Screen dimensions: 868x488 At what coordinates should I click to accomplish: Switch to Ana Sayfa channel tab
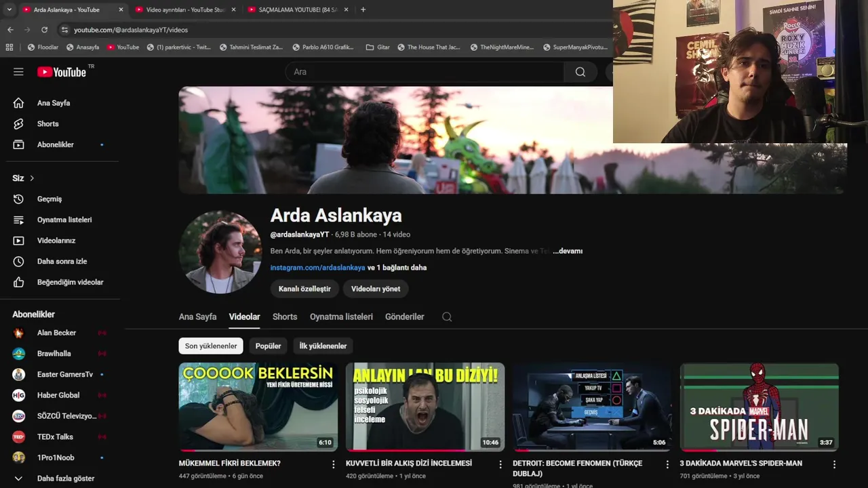(x=197, y=317)
